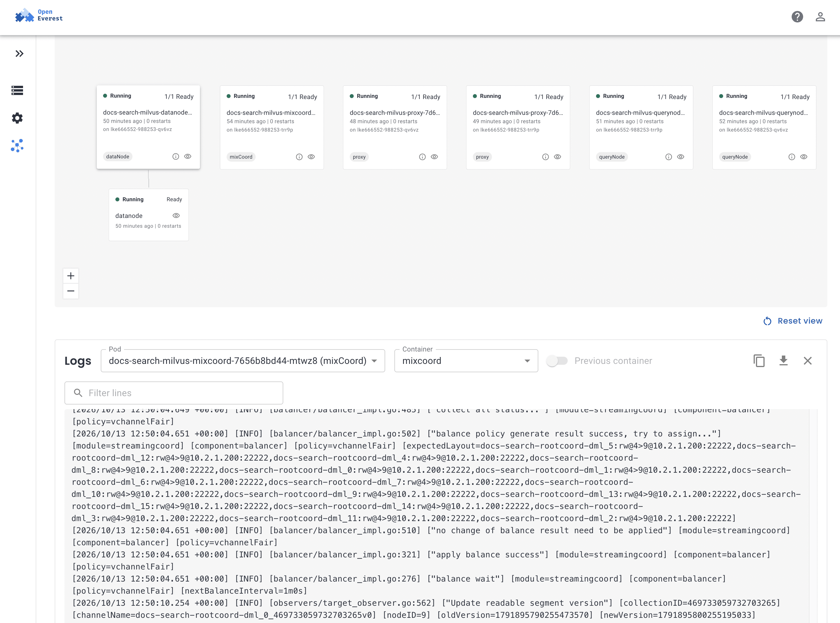Viewport: 840px width, 623px height.
Task: Copy logs with the copy icon
Action: (x=759, y=361)
